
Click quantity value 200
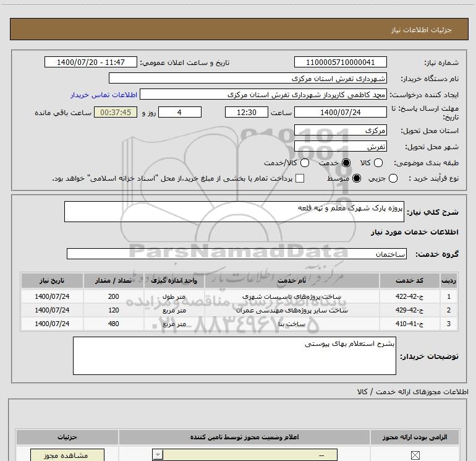click(113, 296)
